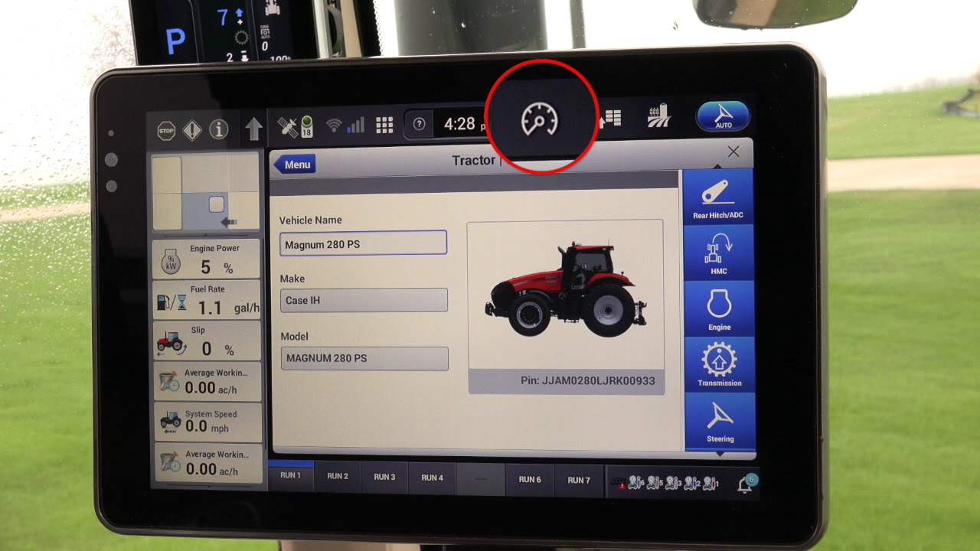The image size is (980, 551).
Task: Select remote valve 2 icon
Action: [x=692, y=484]
